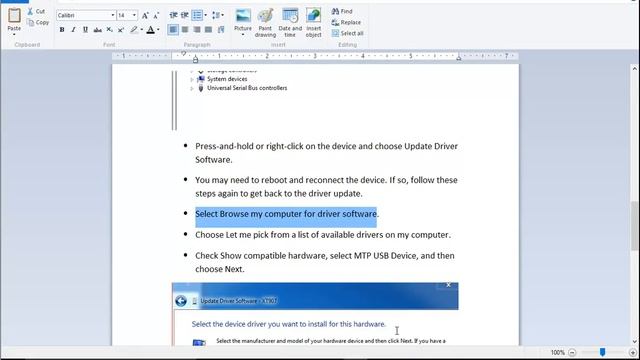Click the highlighted 'Select Browse my computer' text
This screenshot has width=640, height=360.
pyautogui.click(x=286, y=214)
